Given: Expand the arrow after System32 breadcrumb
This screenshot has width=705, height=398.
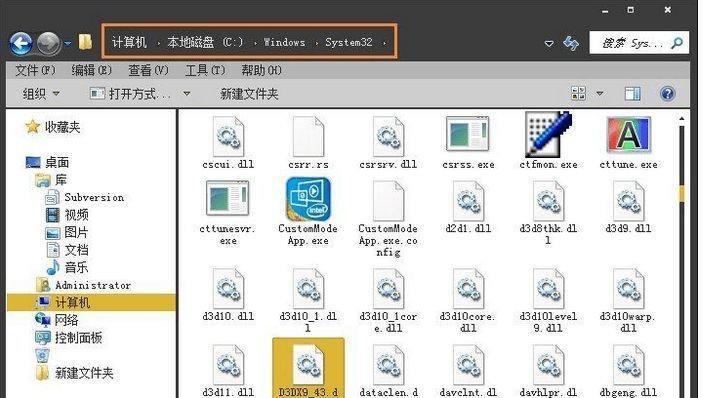Looking at the screenshot, I should [384, 43].
